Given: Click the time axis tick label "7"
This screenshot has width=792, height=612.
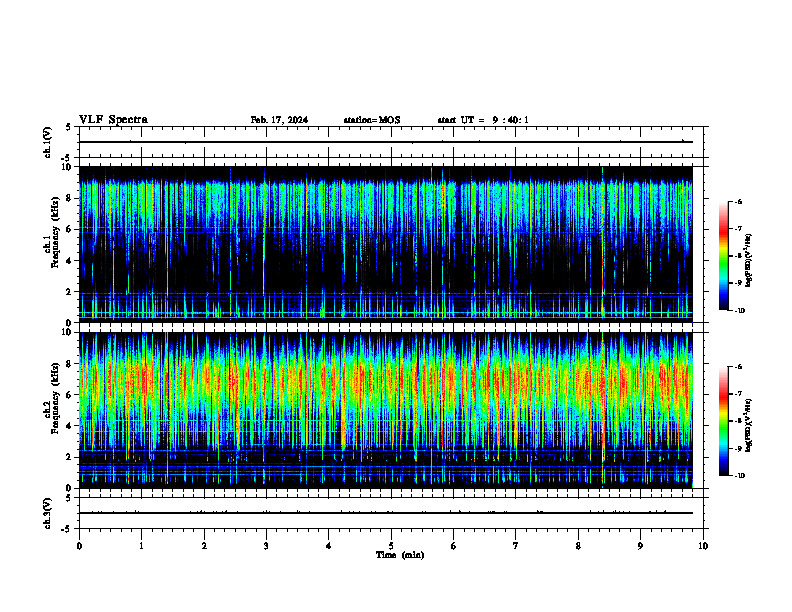Looking at the screenshot, I should [x=516, y=546].
